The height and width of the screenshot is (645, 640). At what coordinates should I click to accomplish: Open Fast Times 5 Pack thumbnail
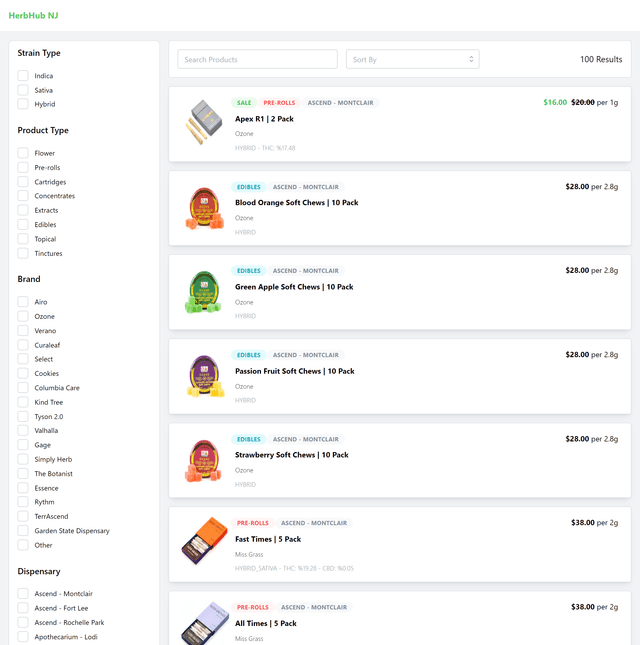pos(204,541)
